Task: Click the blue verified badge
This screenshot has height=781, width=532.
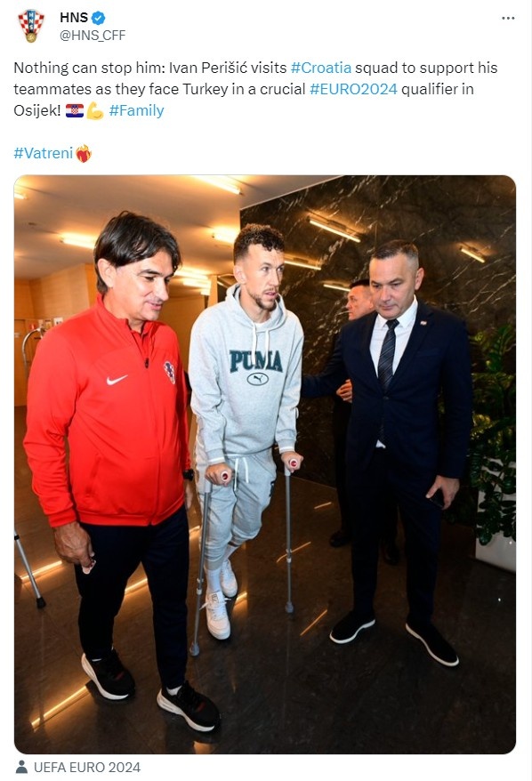Action: click(x=98, y=18)
